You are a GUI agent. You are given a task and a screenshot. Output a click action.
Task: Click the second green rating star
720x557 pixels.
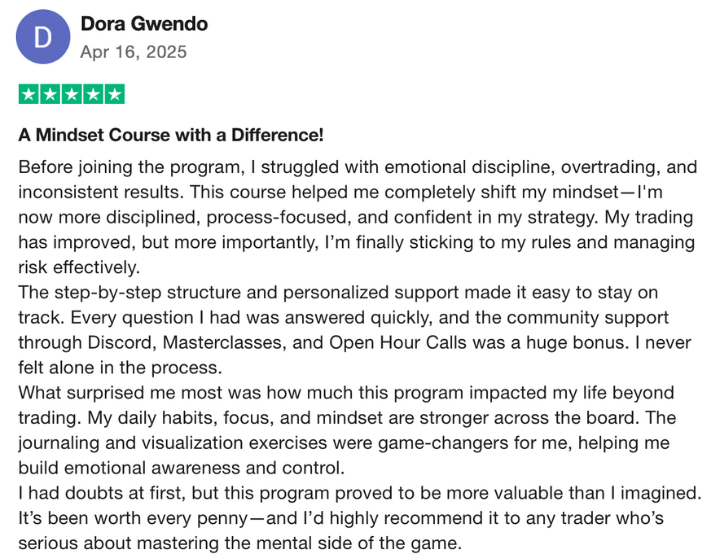(x=50, y=94)
